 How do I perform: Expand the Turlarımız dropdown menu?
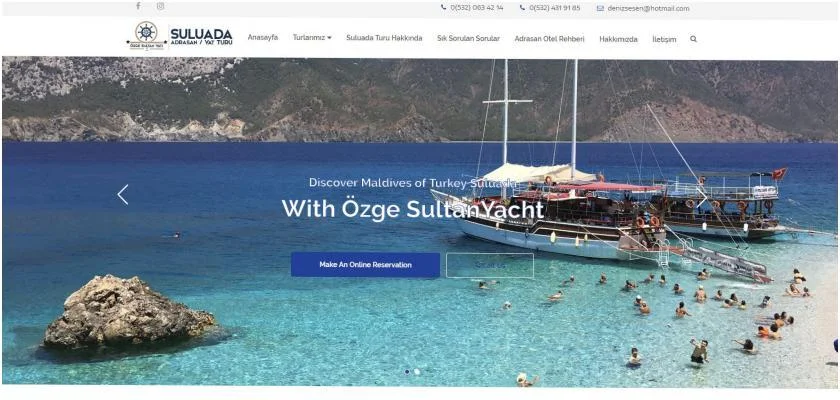tap(312, 37)
